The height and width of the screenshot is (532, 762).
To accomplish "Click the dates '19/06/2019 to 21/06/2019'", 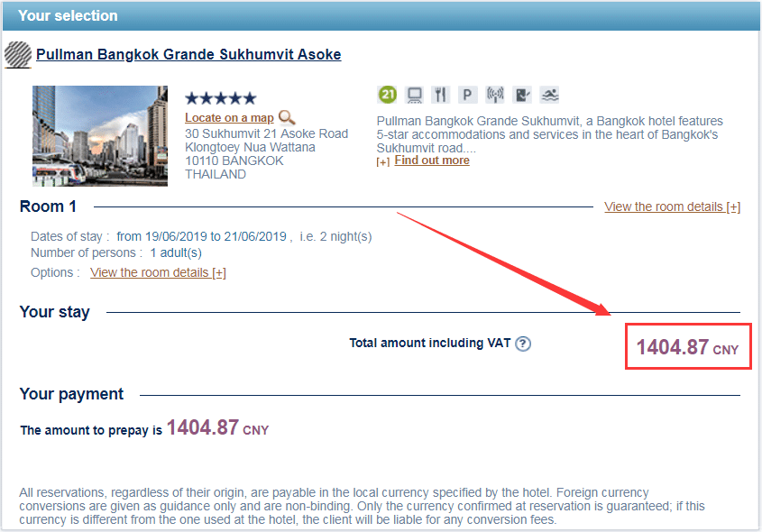I will pos(216,236).
